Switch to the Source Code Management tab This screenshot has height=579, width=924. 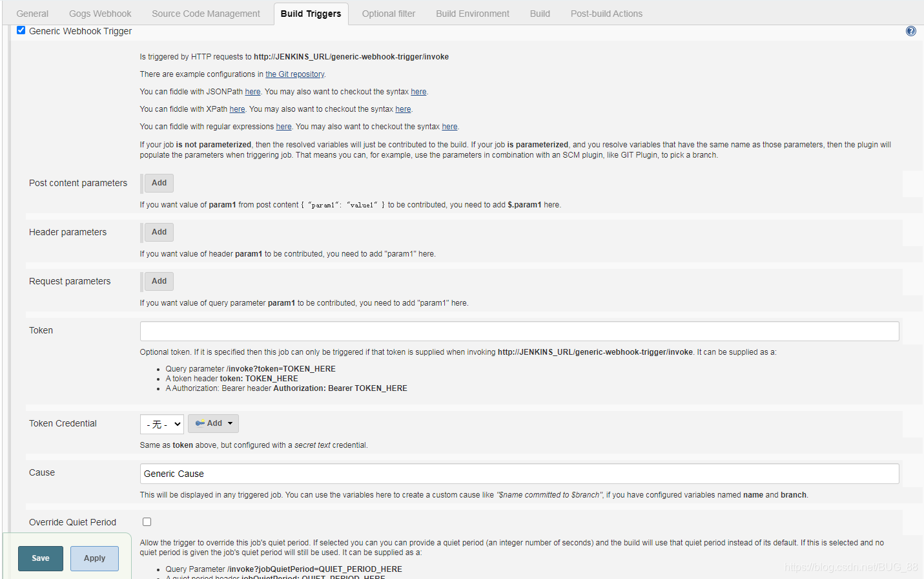(x=205, y=13)
